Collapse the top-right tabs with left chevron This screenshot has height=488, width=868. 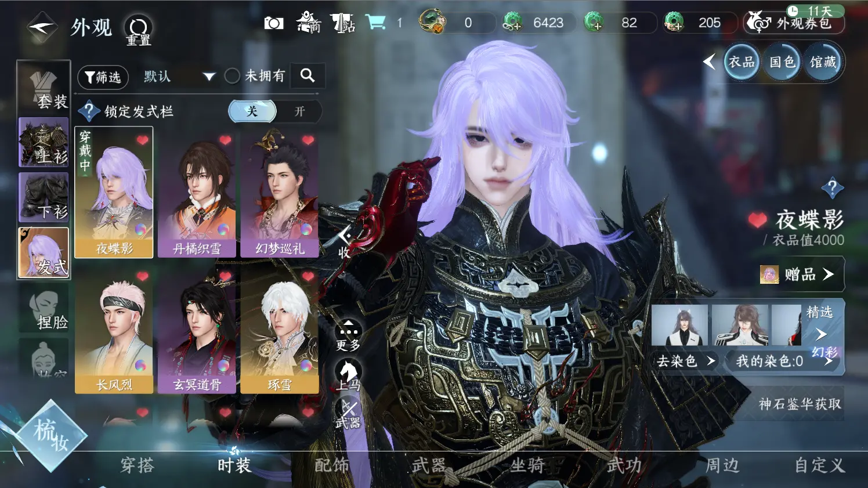[x=709, y=62]
